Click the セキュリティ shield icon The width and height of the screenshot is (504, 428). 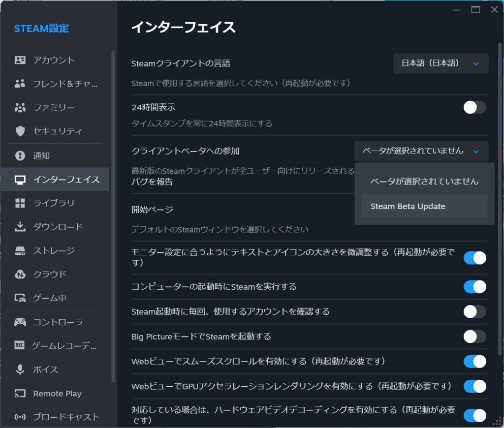(20, 131)
